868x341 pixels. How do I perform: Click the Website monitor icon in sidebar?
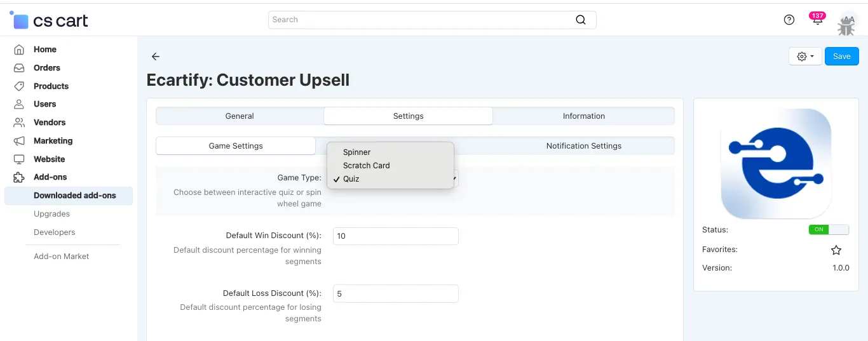pyautogui.click(x=20, y=159)
